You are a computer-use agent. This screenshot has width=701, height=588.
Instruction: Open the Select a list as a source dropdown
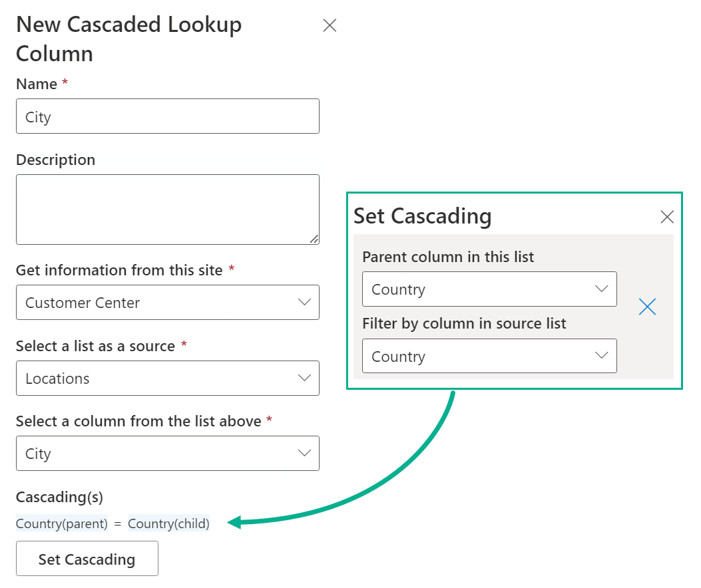point(166,378)
